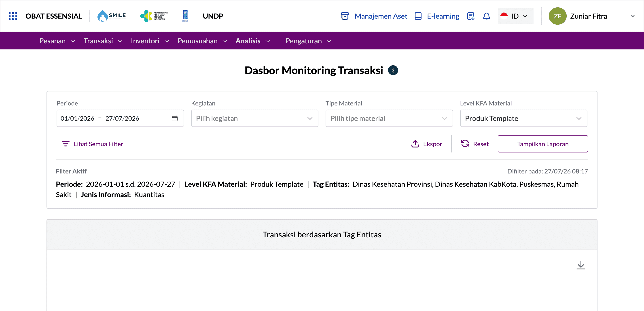The image size is (644, 311).
Task: Click the Level KFA Material field label
Action: click(x=486, y=103)
